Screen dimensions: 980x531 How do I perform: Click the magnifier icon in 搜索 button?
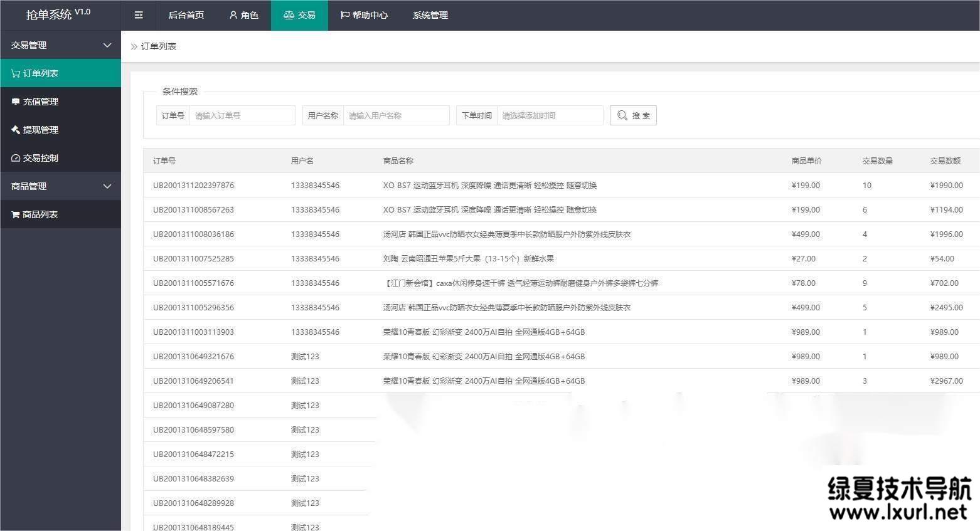pyautogui.click(x=622, y=115)
